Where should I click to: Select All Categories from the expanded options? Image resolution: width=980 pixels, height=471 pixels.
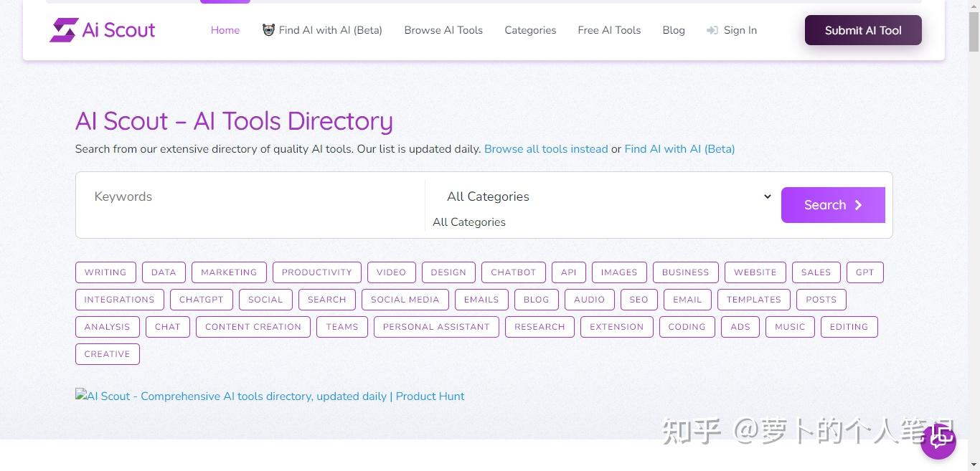(x=469, y=222)
